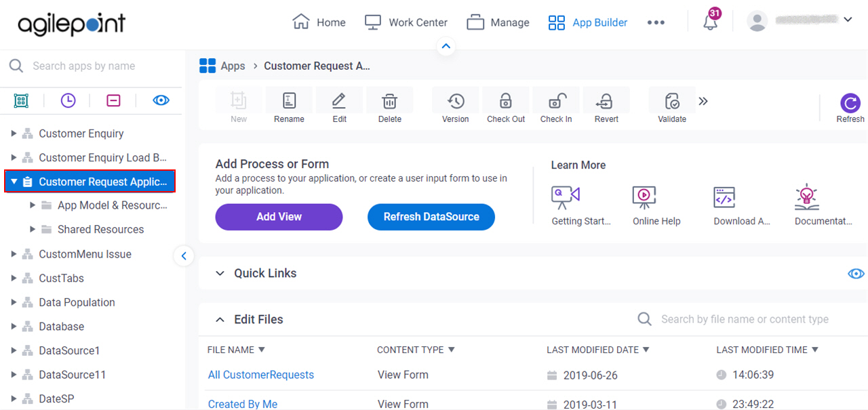Click the Delete trash icon

point(389,101)
